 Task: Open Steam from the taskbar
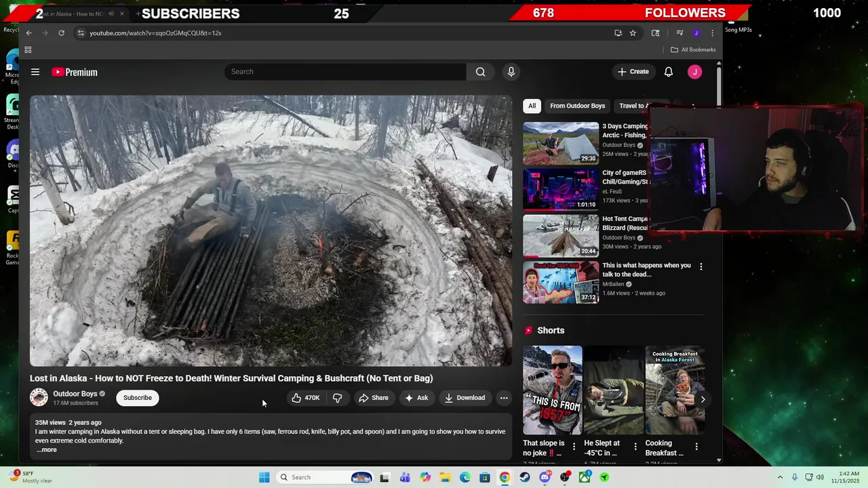point(525,477)
